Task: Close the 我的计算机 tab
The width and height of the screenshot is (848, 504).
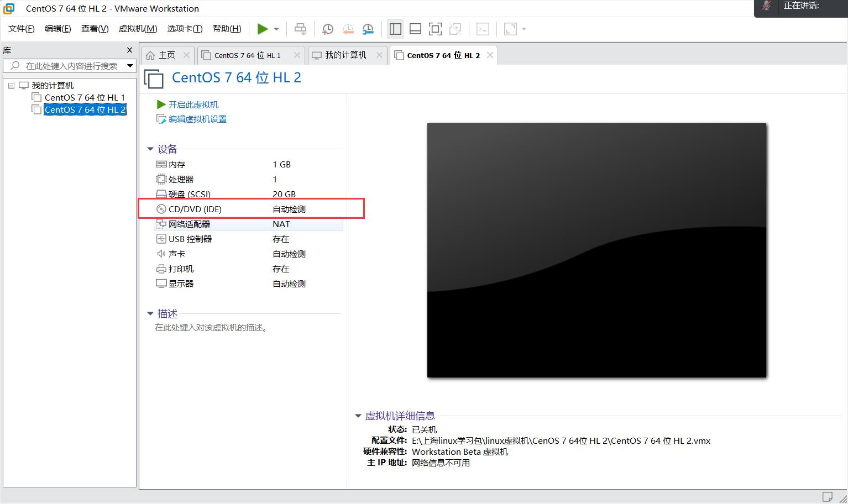Action: [x=379, y=55]
